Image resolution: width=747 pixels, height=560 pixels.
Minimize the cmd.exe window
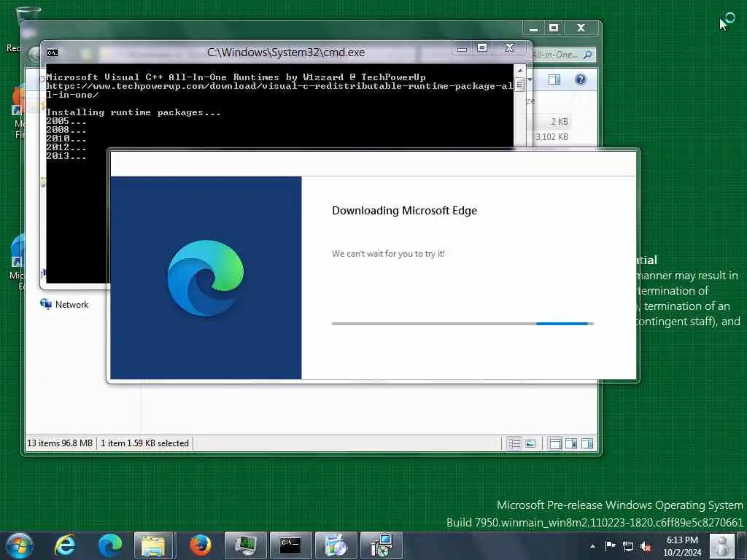[462, 47]
